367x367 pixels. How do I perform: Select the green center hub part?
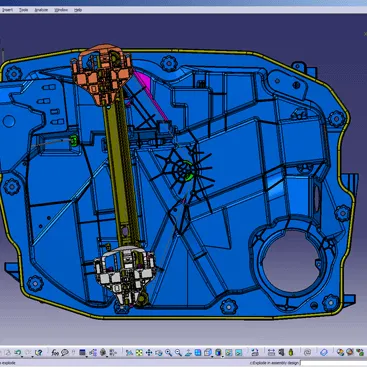(187, 169)
